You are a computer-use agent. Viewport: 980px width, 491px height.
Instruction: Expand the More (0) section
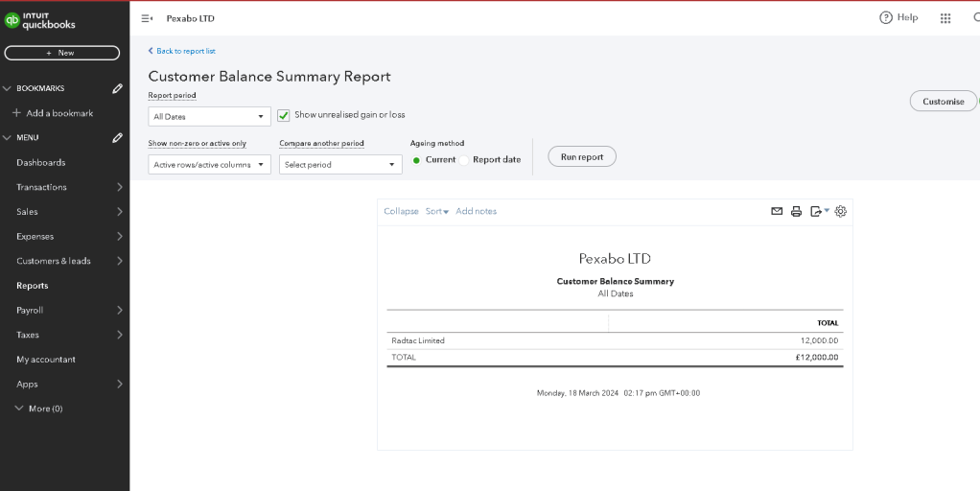pyautogui.click(x=38, y=409)
